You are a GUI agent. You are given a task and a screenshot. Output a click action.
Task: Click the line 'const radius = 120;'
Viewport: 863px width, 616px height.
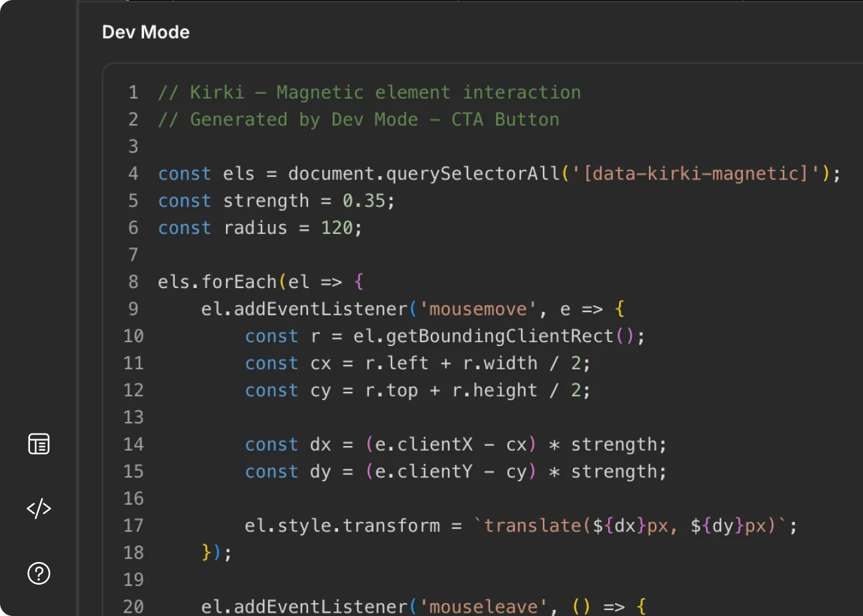click(260, 228)
